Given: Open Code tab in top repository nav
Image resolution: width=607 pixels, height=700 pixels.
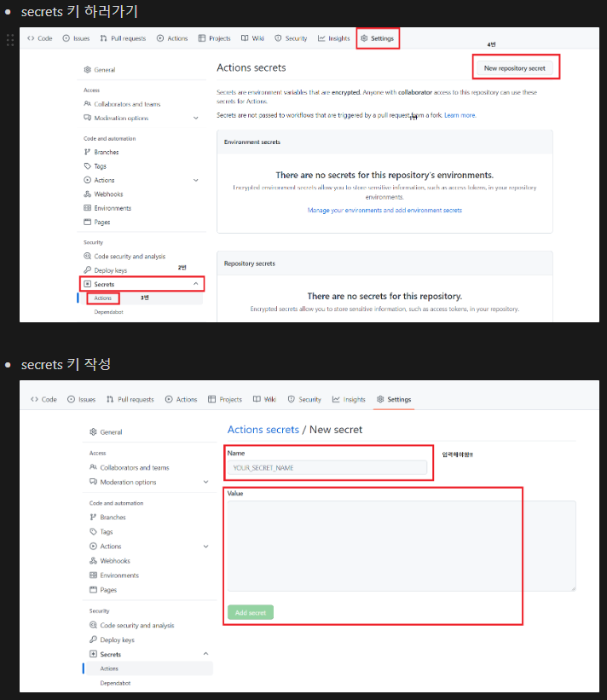Looking at the screenshot, I should click(x=40, y=38).
